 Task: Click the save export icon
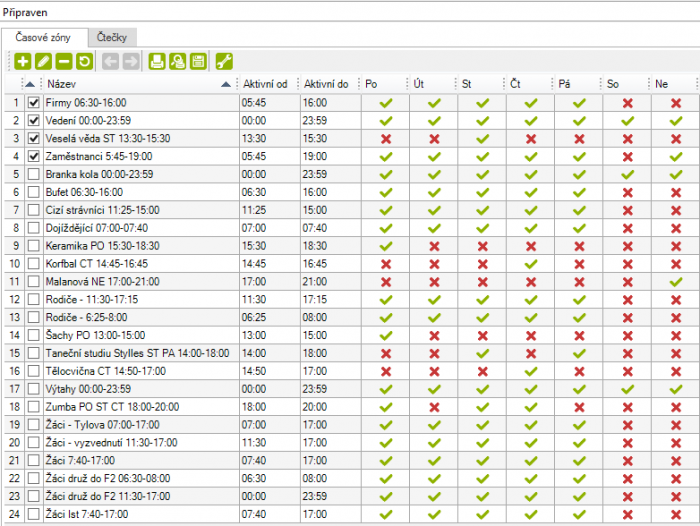198,62
